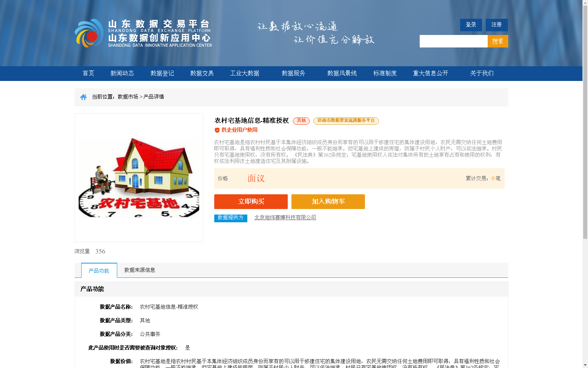
Task: Click 数据市场 breadcrumb link
Action: (128, 97)
